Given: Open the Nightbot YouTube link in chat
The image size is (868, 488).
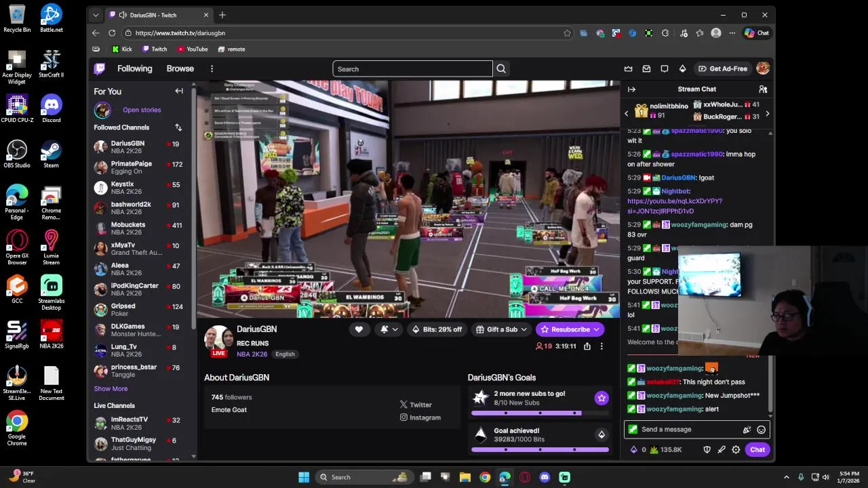Looking at the screenshot, I should click(x=675, y=206).
